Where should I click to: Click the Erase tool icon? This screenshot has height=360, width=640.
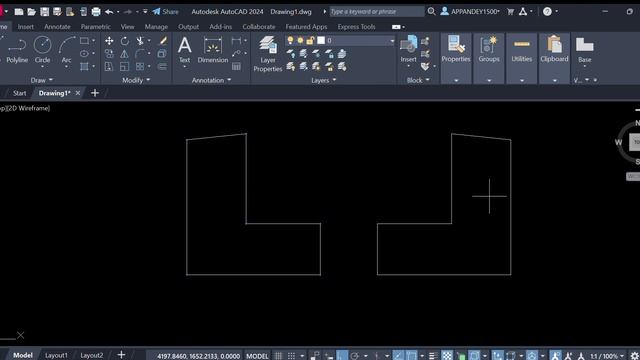click(x=163, y=41)
